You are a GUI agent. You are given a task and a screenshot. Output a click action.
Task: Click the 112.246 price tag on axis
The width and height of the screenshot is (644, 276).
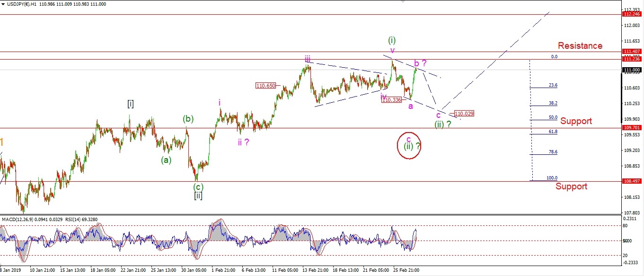click(x=632, y=14)
